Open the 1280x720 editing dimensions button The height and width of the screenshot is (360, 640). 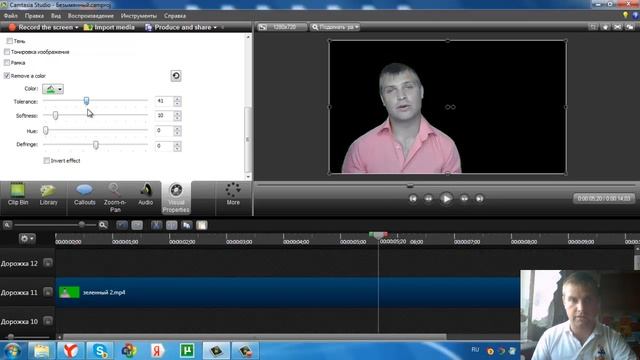pyautogui.click(x=282, y=27)
